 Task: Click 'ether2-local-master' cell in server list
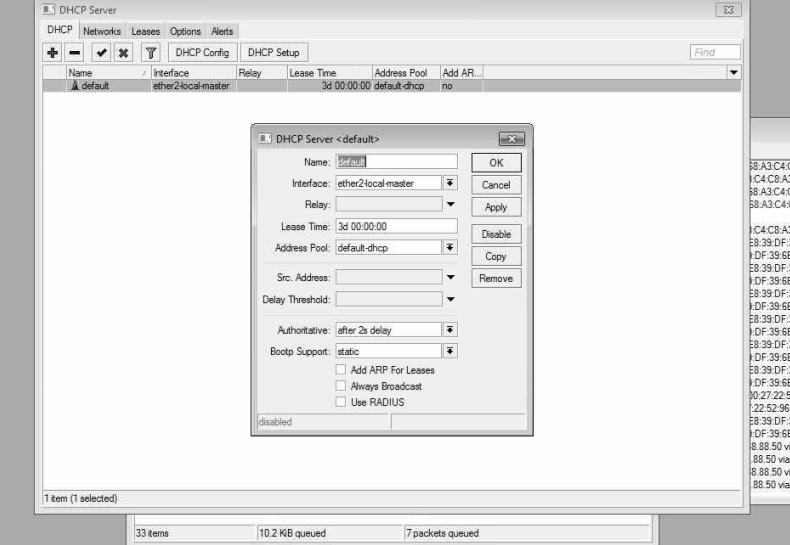pos(194,86)
